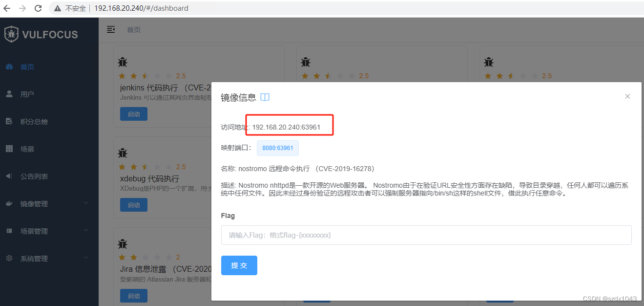Image resolution: width=644 pixels, height=306 pixels.
Task: Close the 镜像信息 dialog
Action: pos(628,96)
